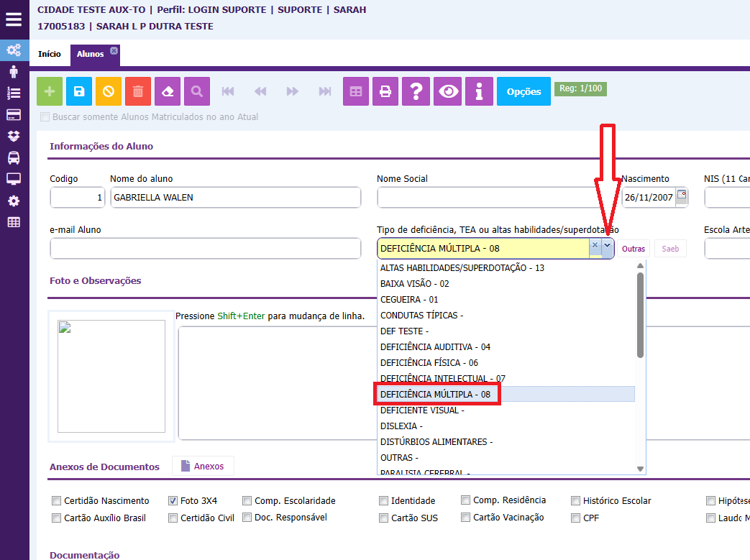The width and height of the screenshot is (750, 560).
Task: Collapse the deficiency type dropdown arrow
Action: tap(608, 248)
